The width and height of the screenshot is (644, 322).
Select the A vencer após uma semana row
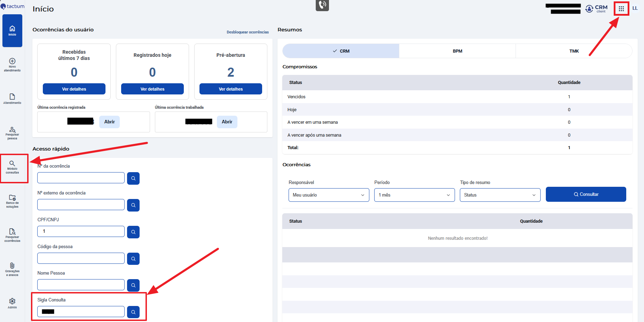457,135
